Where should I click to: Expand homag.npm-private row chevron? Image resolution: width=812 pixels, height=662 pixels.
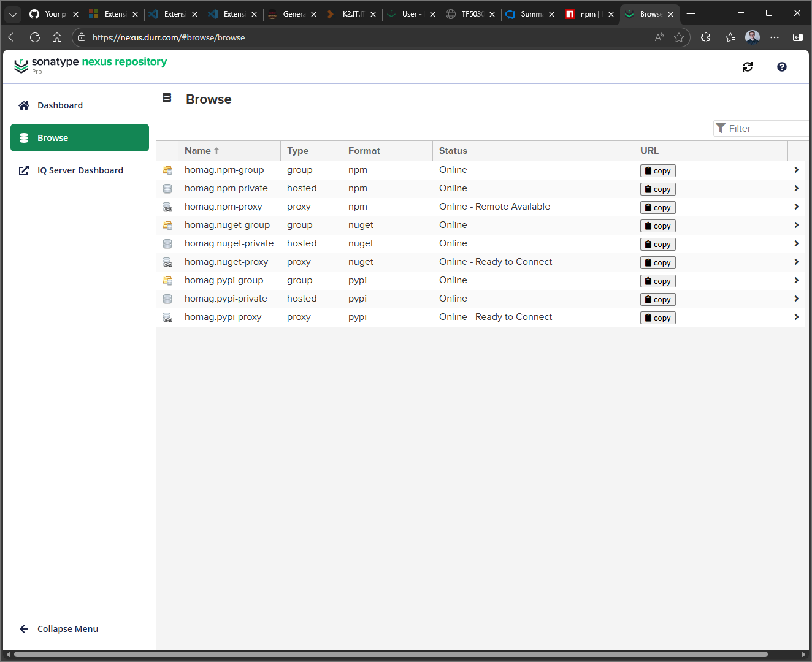click(x=796, y=188)
